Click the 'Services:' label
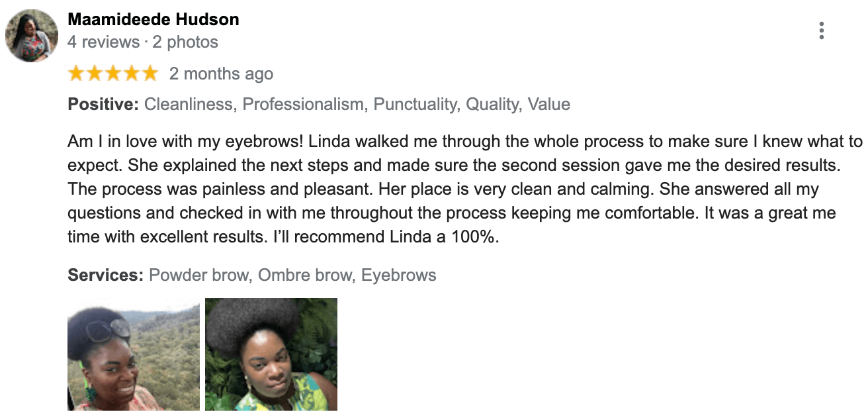Viewport: 868px width, 412px height. [x=106, y=275]
